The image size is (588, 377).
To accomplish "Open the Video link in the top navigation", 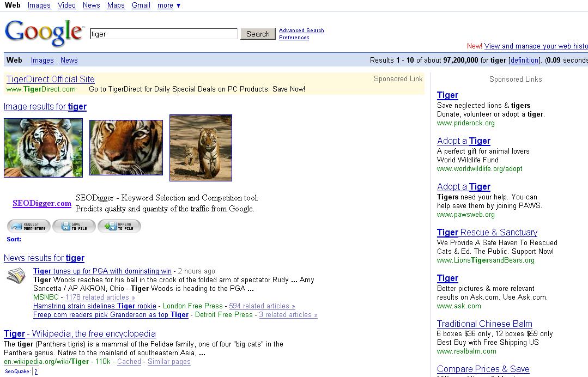I will click(66, 5).
